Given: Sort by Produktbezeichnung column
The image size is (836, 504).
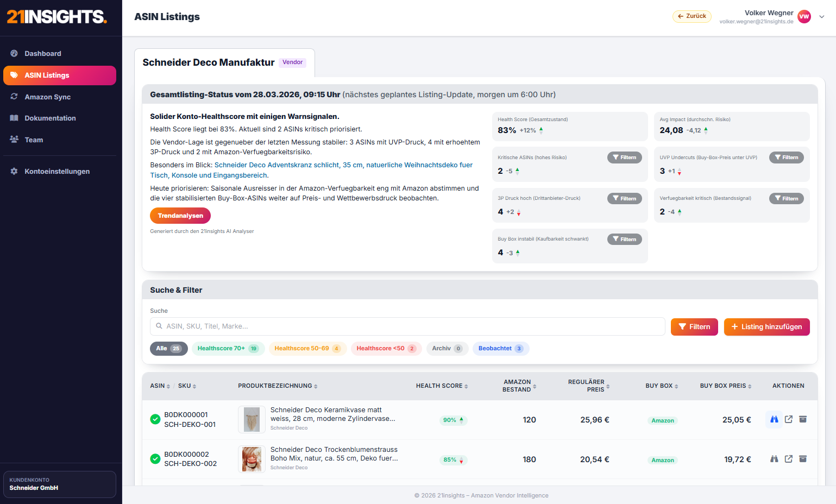Looking at the screenshot, I should pyautogui.click(x=278, y=386).
